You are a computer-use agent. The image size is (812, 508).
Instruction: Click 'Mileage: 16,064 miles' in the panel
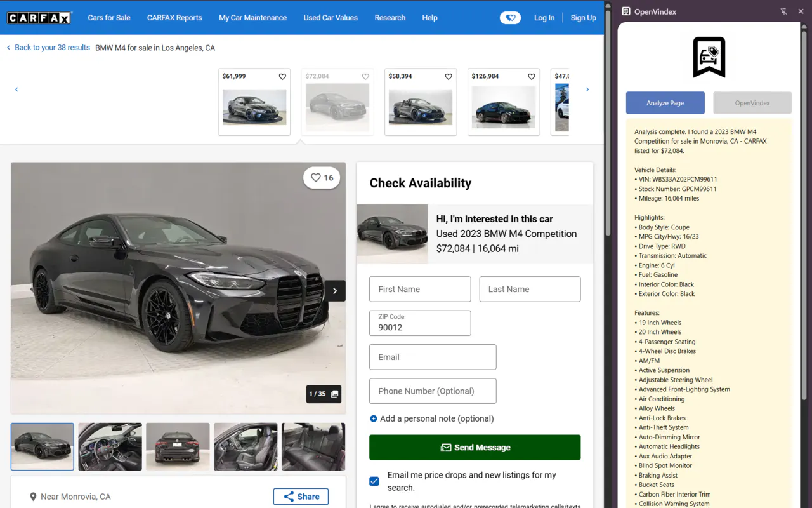tap(667, 198)
